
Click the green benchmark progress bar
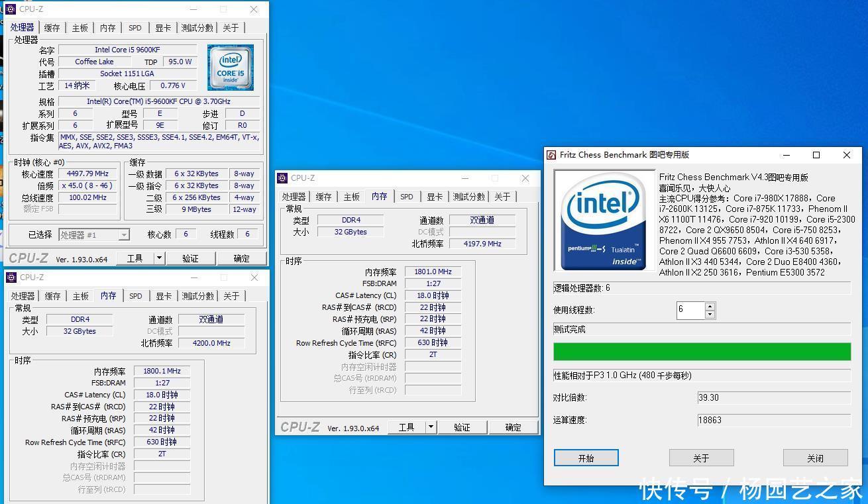tap(702, 352)
